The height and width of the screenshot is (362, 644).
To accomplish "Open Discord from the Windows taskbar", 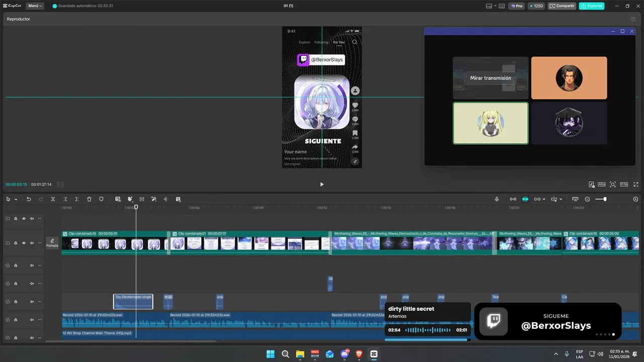I will coord(345,354).
